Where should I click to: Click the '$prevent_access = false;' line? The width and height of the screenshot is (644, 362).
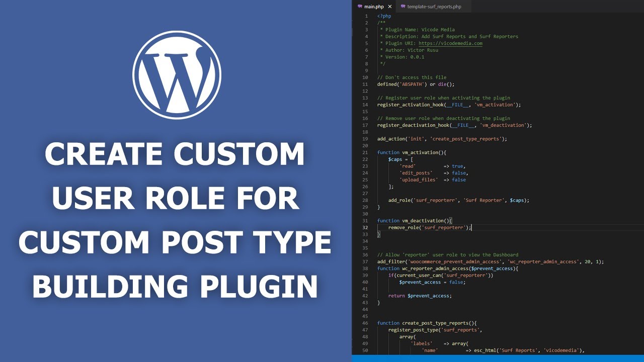(x=432, y=282)
